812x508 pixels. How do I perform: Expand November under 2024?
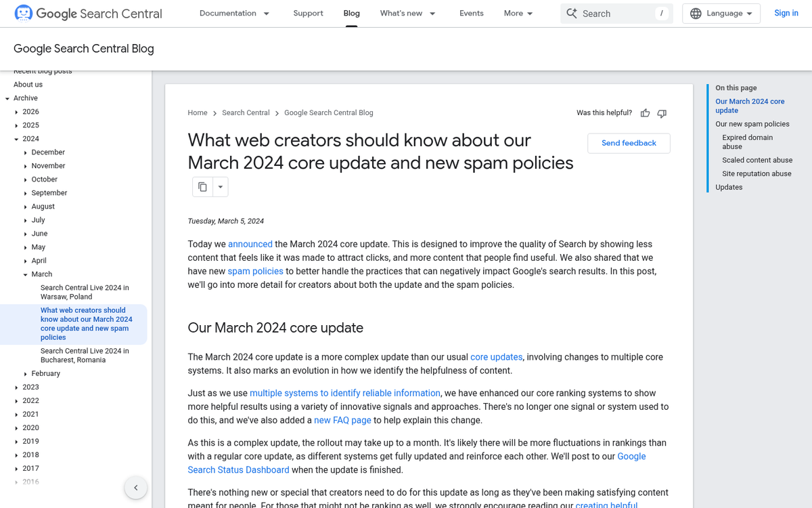coord(26,166)
